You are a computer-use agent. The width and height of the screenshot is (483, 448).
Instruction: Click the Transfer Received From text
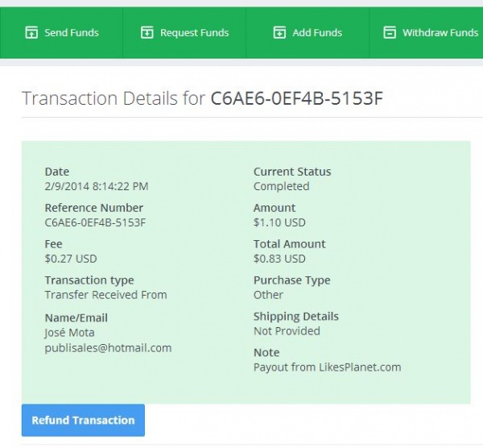(105, 295)
